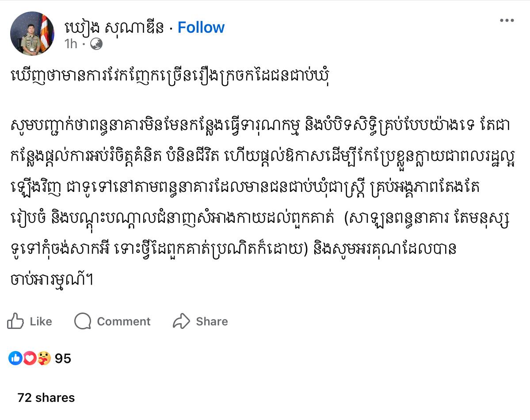Click the care hug reaction emoji
The image size is (530, 420).
pyautogui.click(x=43, y=358)
